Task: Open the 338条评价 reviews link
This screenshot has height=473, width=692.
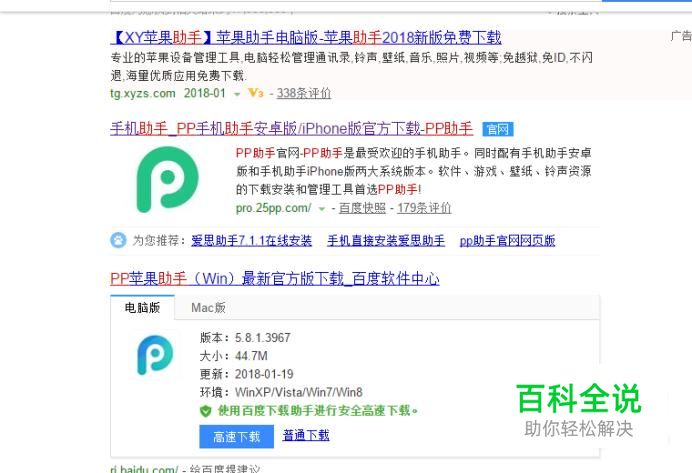Action: tap(304, 94)
